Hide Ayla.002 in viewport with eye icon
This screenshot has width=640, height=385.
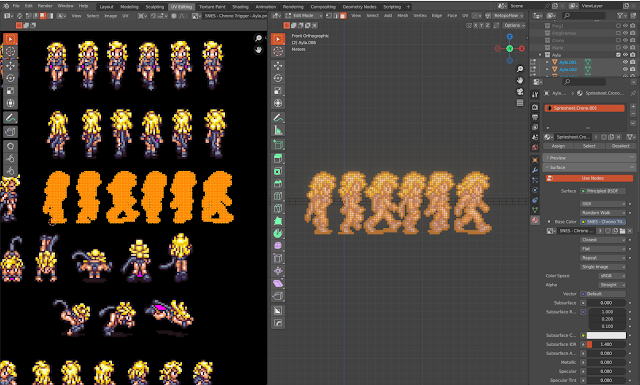[625, 69]
